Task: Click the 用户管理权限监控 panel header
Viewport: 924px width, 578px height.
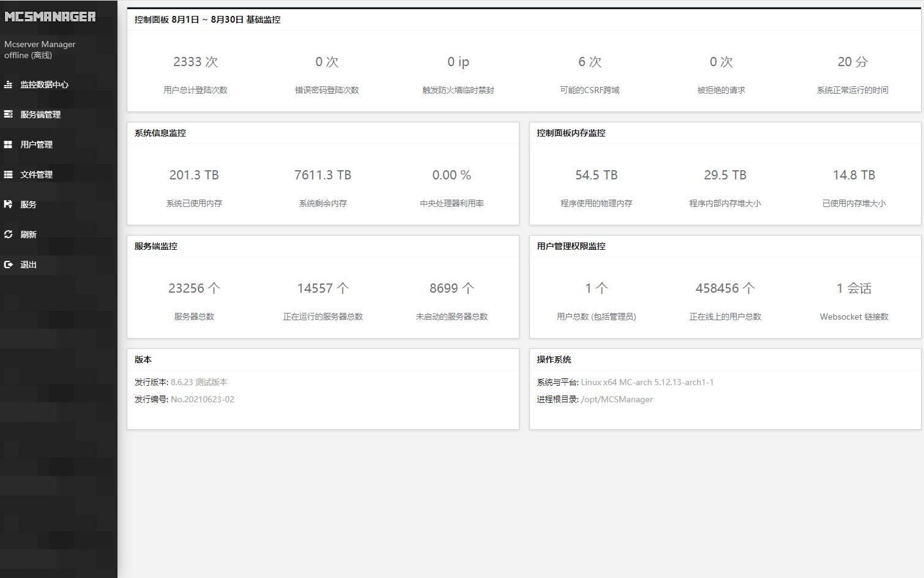Action: tap(571, 246)
